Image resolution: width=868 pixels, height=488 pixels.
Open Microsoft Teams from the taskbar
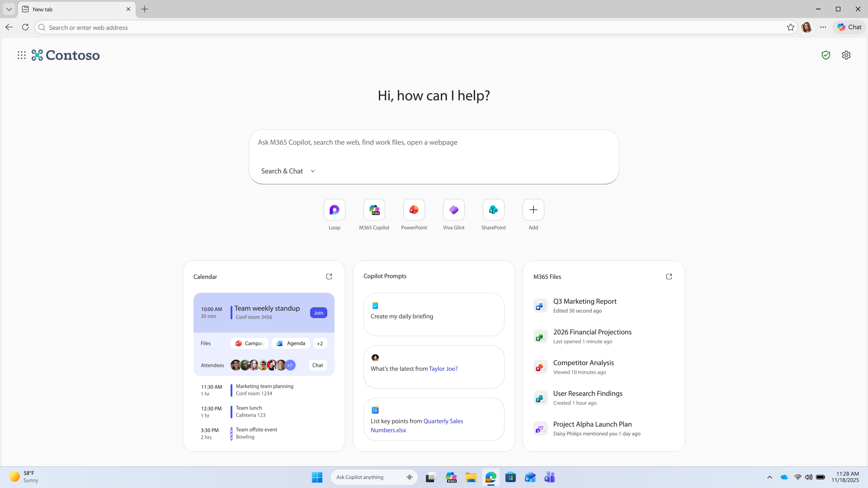coord(549,477)
